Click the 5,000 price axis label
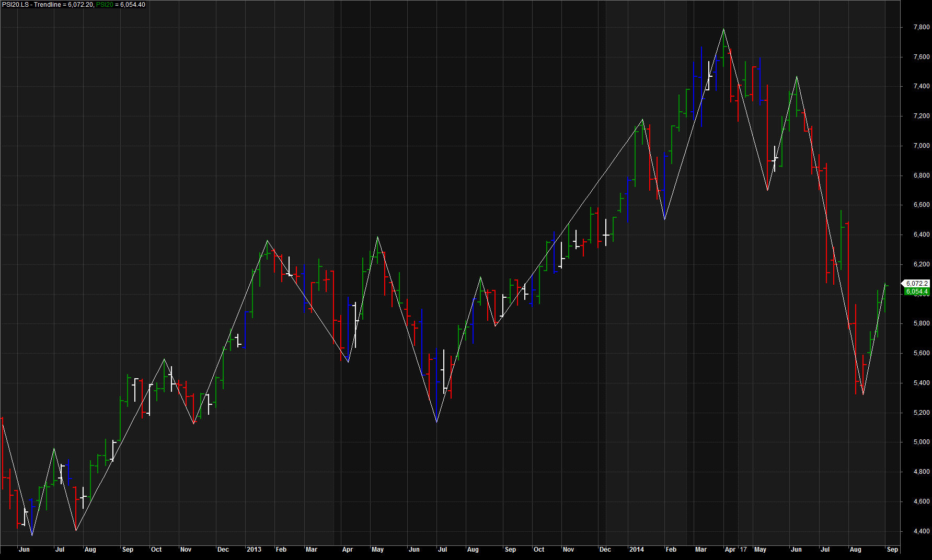Screen dimensions: 932x560 pos(922,442)
